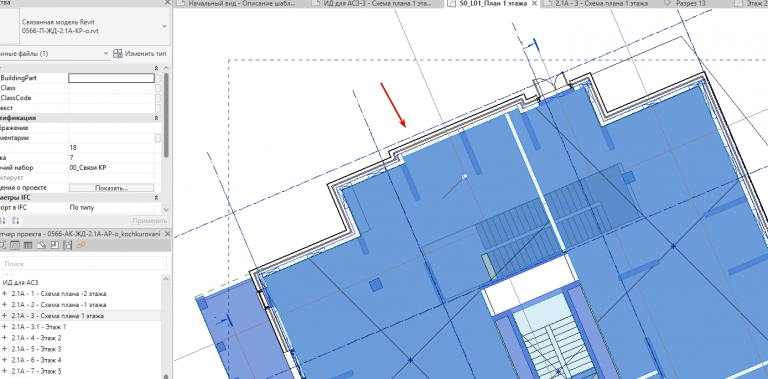Click the families icon in the Project Browser toolbar
The image size is (768, 379).
[x=55, y=245]
